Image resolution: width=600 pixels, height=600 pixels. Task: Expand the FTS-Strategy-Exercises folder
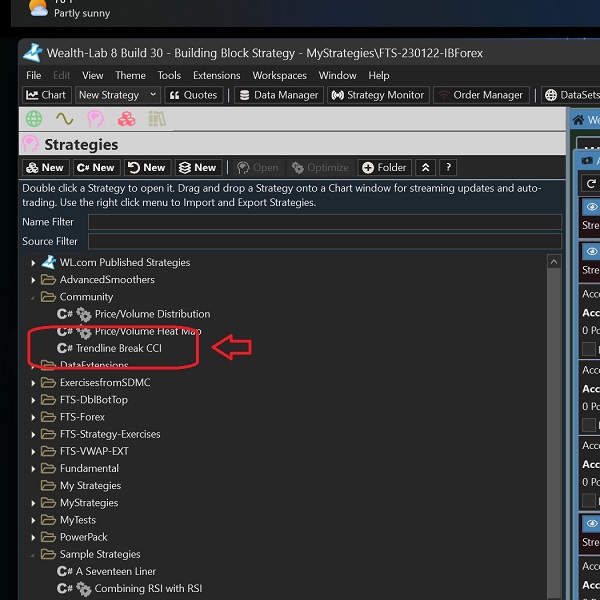tap(33, 435)
